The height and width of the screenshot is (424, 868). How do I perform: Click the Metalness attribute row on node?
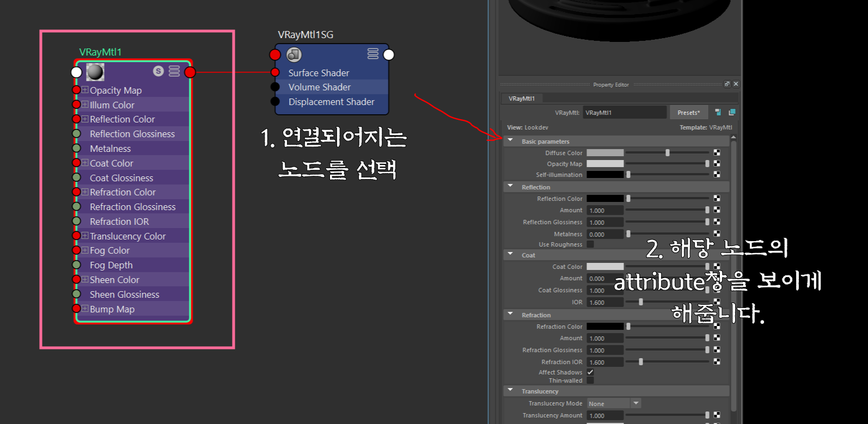(x=133, y=148)
